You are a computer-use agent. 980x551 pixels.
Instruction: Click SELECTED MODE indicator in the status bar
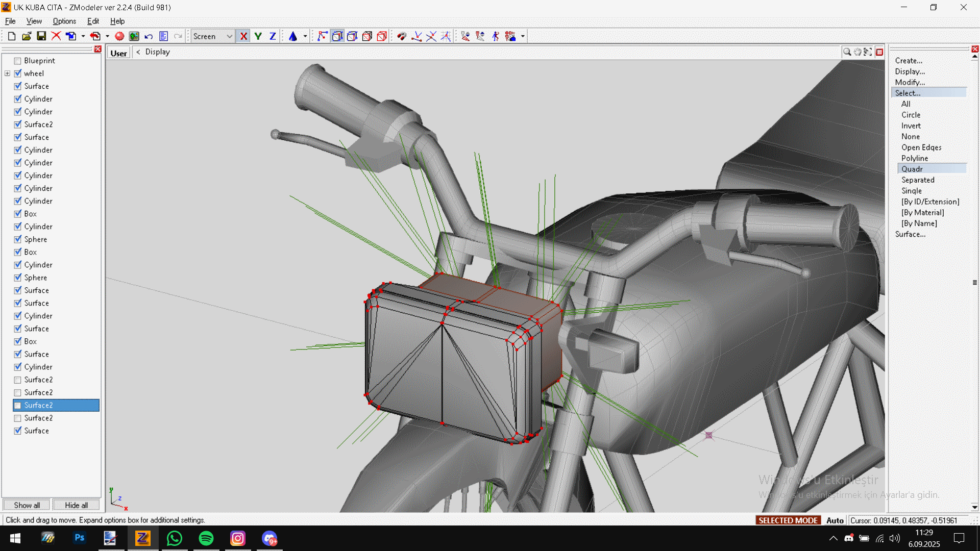(788, 520)
